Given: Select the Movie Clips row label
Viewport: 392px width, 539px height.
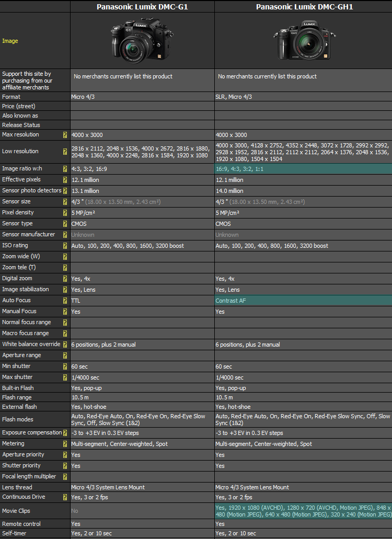Looking at the screenshot, I should pos(16,511).
